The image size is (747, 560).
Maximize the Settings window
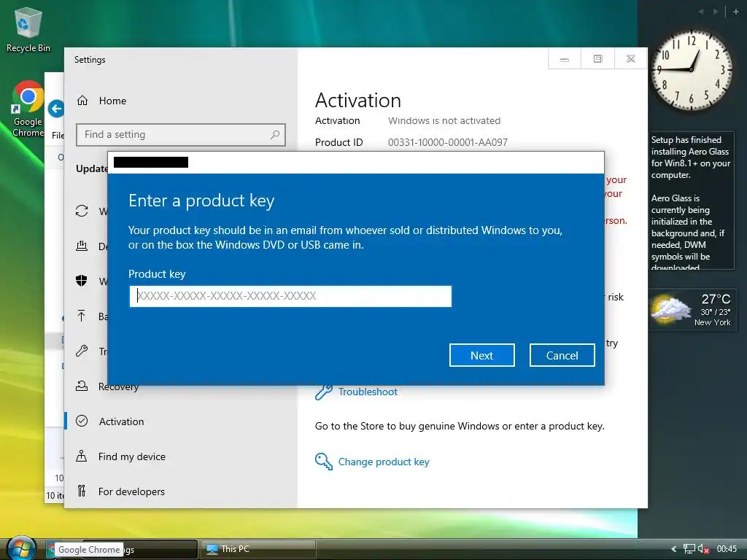click(x=597, y=59)
